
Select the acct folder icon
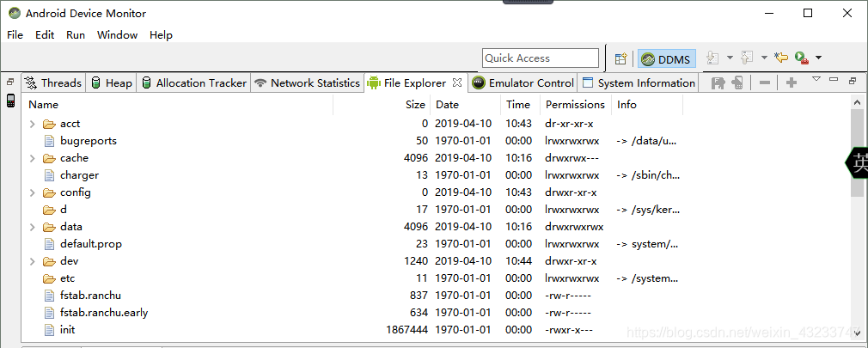50,124
